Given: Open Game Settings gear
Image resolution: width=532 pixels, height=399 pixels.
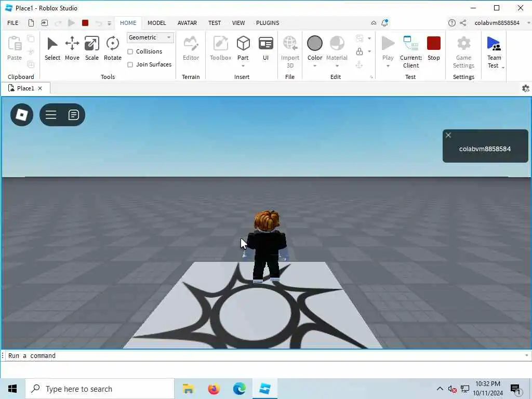Looking at the screenshot, I should tap(463, 51).
